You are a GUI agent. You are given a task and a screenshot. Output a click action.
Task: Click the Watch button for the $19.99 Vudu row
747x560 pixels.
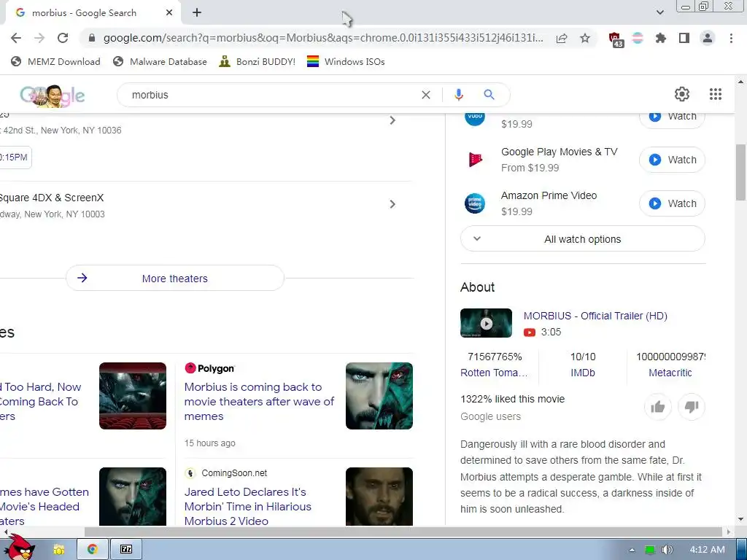click(672, 118)
